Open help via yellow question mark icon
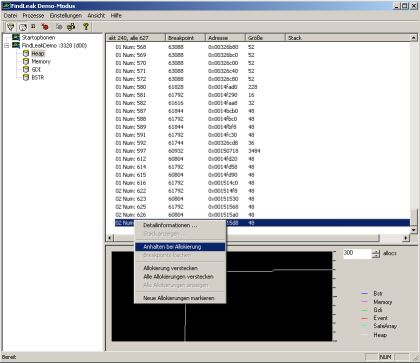Screen dimensions: 420x363 pyautogui.click(x=86, y=26)
